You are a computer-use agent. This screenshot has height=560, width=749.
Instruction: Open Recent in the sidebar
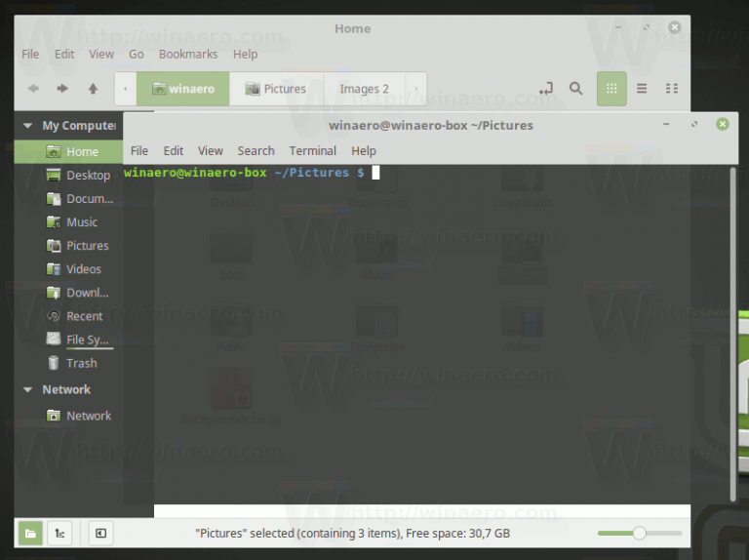click(68, 316)
